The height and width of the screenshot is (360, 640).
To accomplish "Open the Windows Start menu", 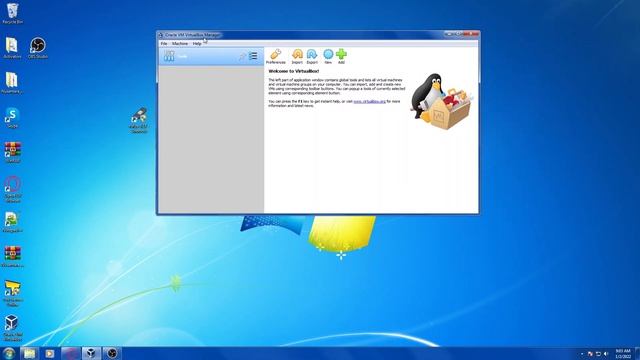I will pos(9,353).
